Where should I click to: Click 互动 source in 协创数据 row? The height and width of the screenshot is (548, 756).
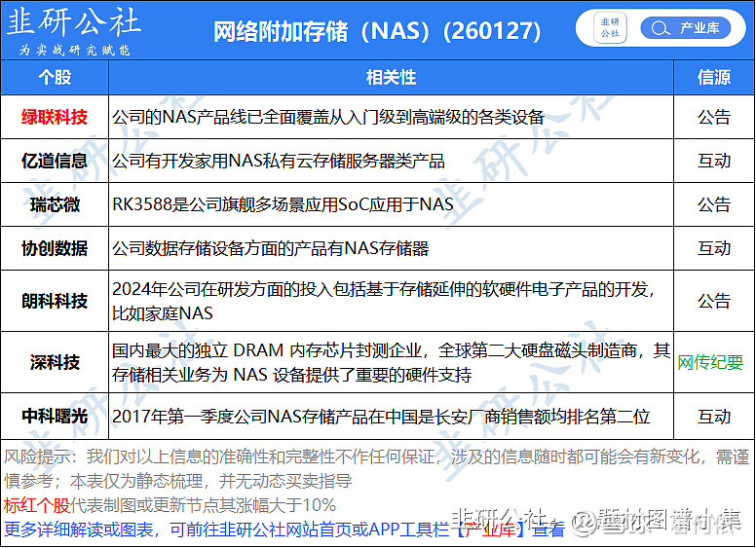tap(714, 248)
